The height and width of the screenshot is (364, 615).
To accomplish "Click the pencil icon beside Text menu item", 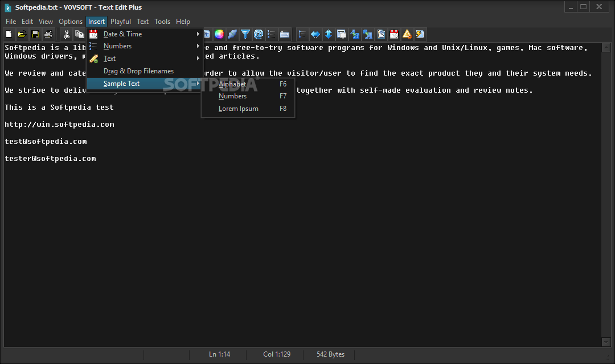I will click(94, 59).
